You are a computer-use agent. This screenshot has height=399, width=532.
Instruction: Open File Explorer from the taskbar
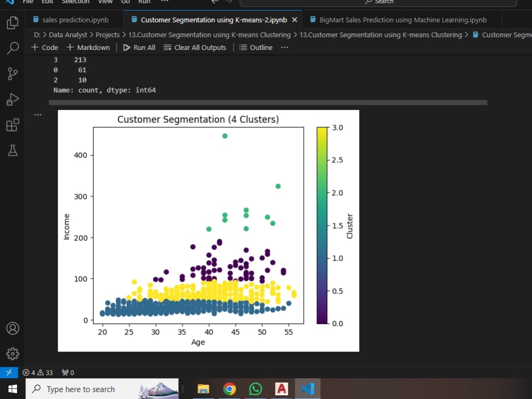click(203, 389)
